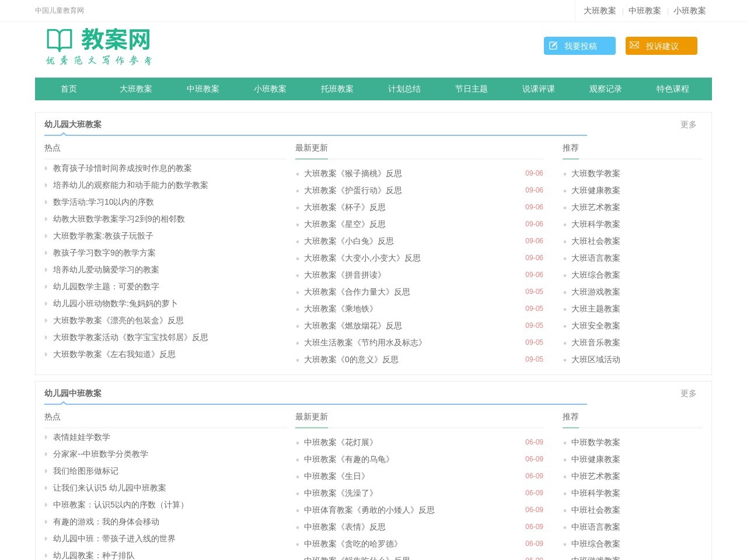Click the 最新更新 section heading
The width and height of the screenshot is (747, 560).
point(311,148)
